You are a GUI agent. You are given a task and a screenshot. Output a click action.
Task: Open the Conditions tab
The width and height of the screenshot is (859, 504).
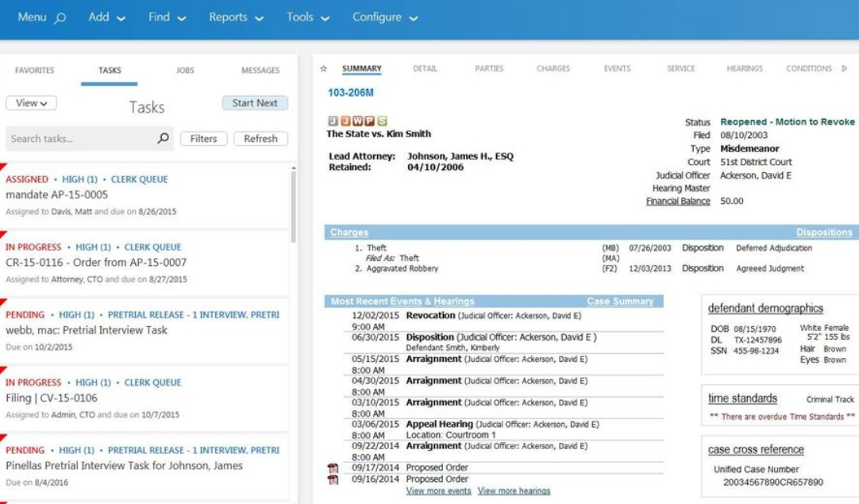[x=809, y=68]
